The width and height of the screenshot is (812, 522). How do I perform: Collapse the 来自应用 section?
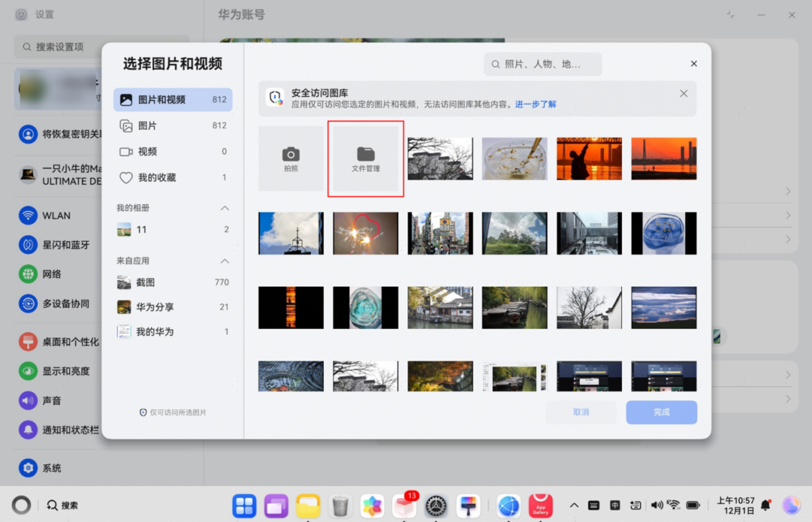225,261
